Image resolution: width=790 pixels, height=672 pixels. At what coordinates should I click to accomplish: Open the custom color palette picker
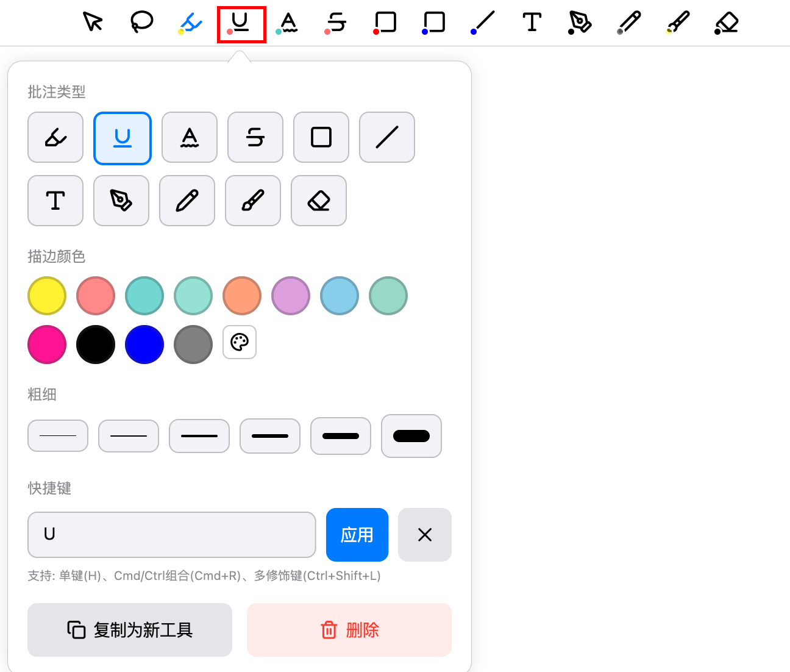[240, 342]
